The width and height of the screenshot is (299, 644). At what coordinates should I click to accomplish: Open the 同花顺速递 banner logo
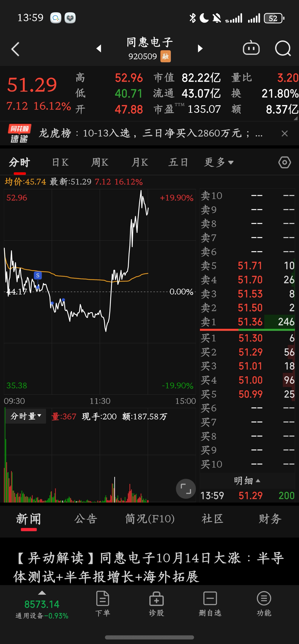[x=20, y=133]
